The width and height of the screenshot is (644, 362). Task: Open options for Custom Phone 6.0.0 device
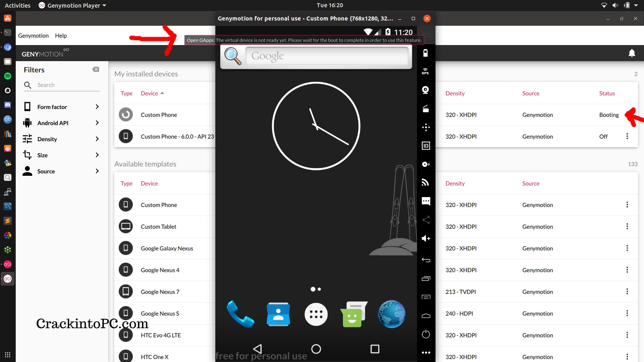point(627,136)
